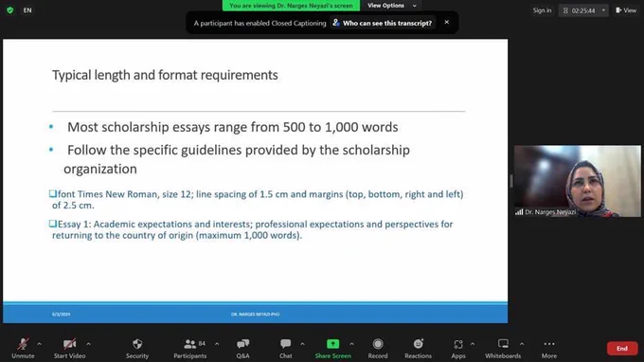Click the green Share Screen button
The image size is (644, 362).
pos(333,348)
